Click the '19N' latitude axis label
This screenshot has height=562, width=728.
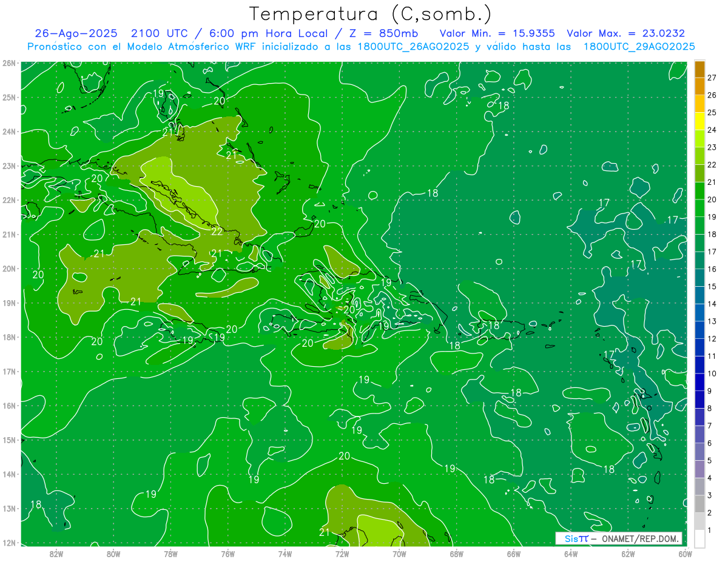pyautogui.click(x=9, y=303)
